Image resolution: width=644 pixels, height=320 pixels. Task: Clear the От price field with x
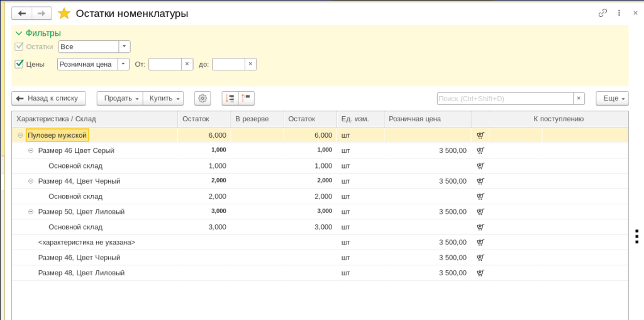187,64
